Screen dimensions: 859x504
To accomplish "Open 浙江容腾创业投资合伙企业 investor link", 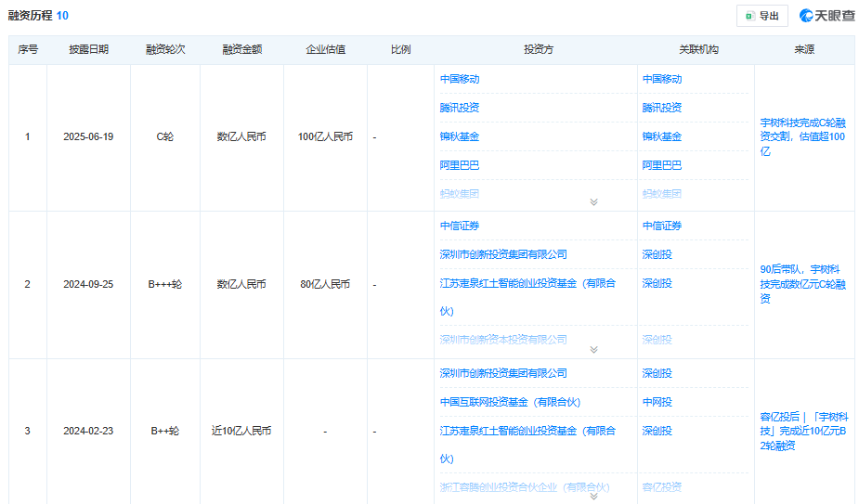I will pyautogui.click(x=525, y=487).
